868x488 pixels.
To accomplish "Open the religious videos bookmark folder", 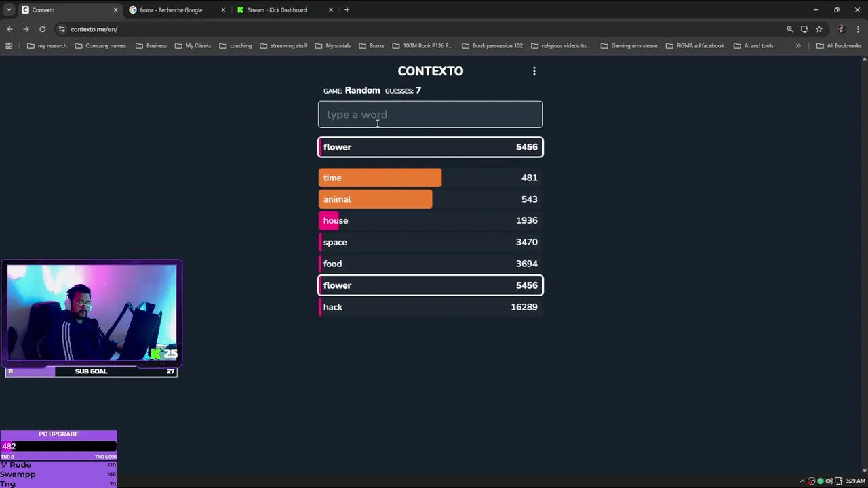I will (x=560, y=46).
